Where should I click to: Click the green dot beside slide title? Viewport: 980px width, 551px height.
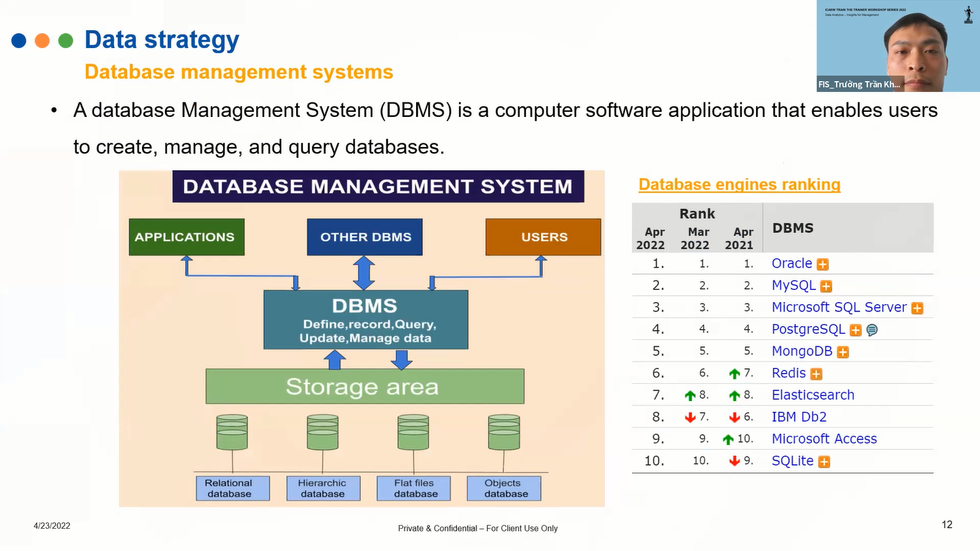(x=65, y=41)
